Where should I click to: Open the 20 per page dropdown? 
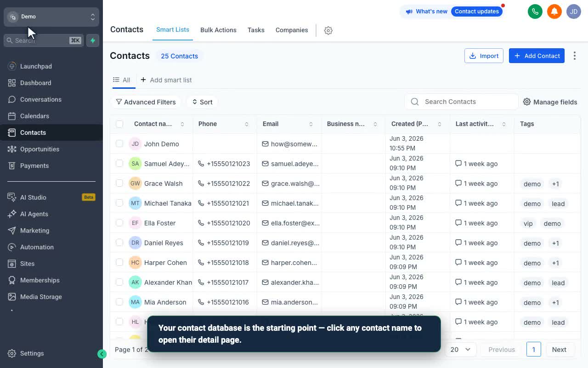(460, 350)
